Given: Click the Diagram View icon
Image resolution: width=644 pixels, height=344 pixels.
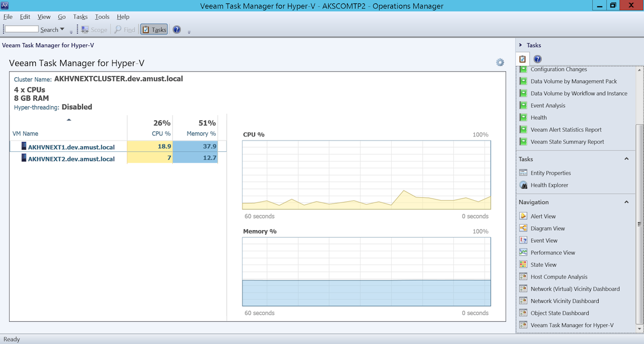Looking at the screenshot, I should coord(523,228).
